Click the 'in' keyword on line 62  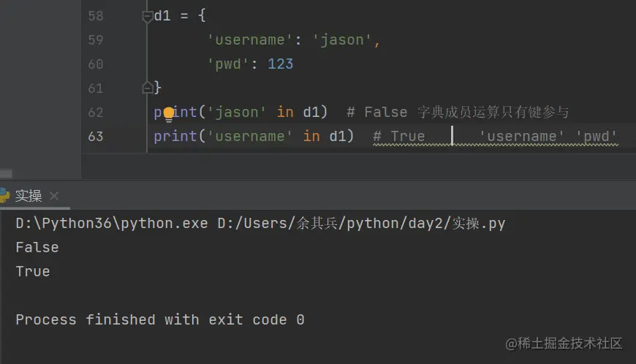point(285,113)
